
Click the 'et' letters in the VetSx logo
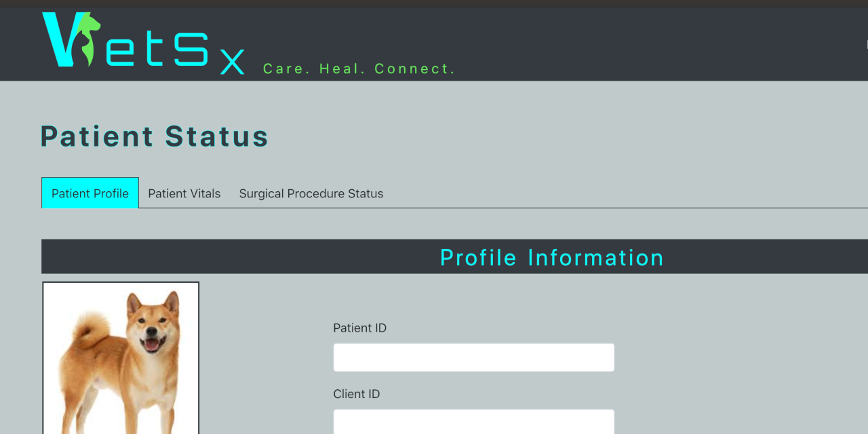(136, 51)
